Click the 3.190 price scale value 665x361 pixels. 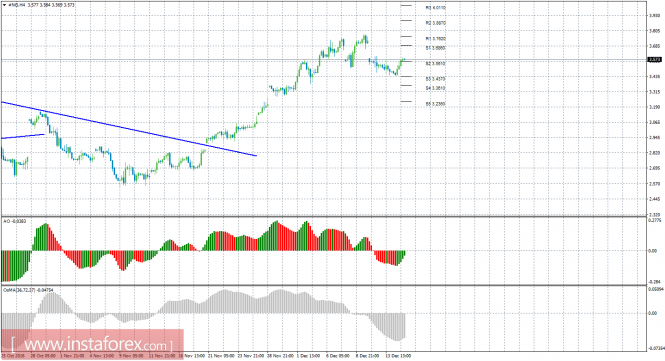[x=654, y=107]
